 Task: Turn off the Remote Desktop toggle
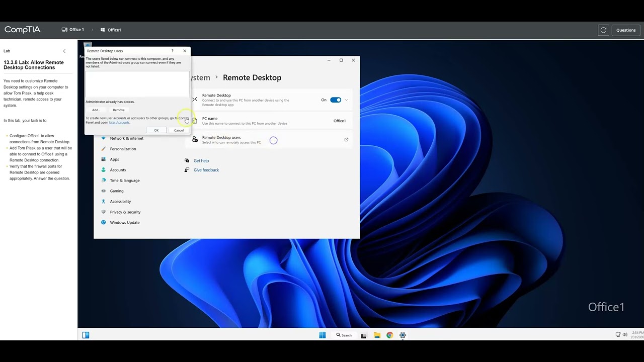point(336,100)
